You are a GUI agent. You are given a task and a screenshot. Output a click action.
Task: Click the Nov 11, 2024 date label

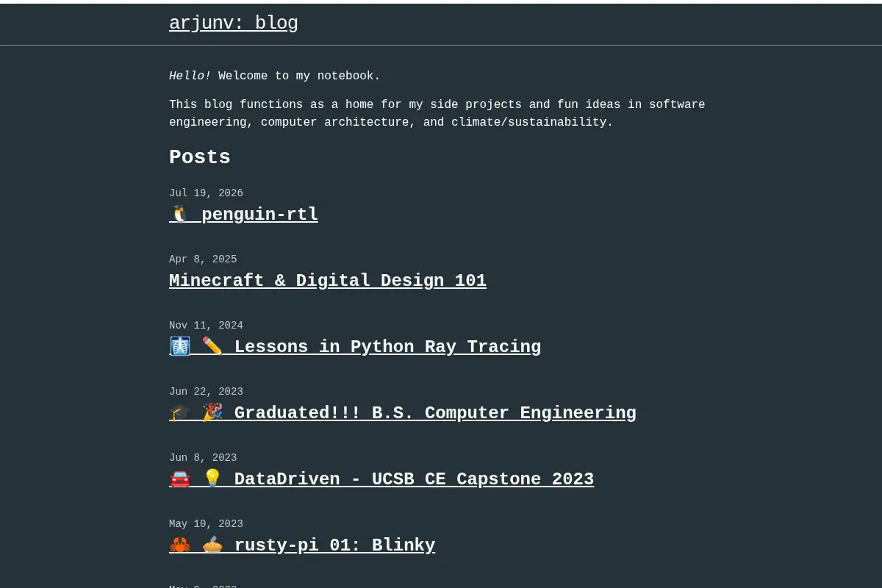coord(206,326)
